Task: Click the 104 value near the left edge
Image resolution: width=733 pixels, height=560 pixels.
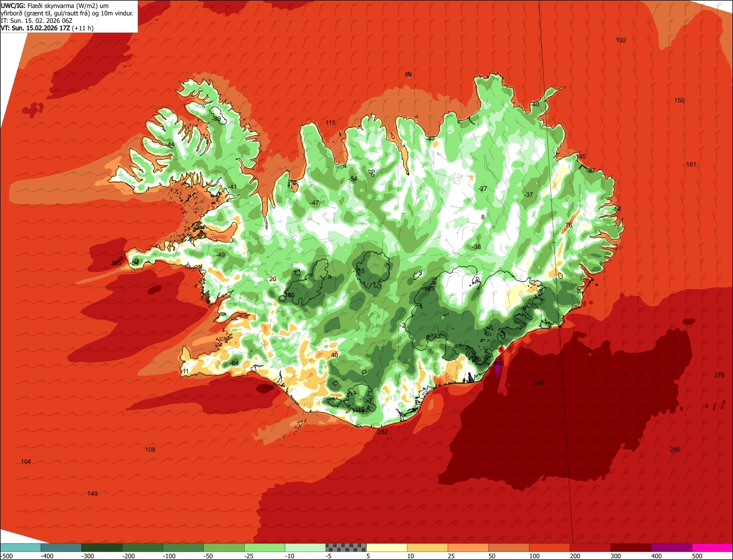Action: (x=26, y=462)
